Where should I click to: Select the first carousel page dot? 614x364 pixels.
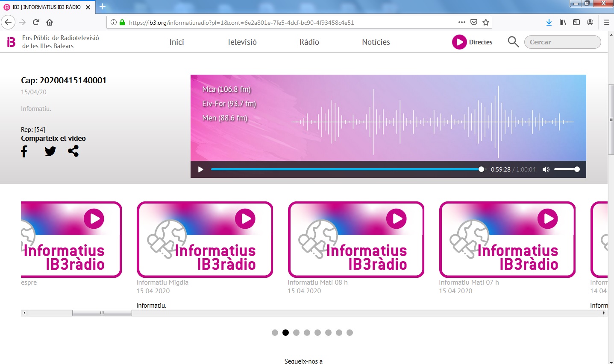click(275, 333)
